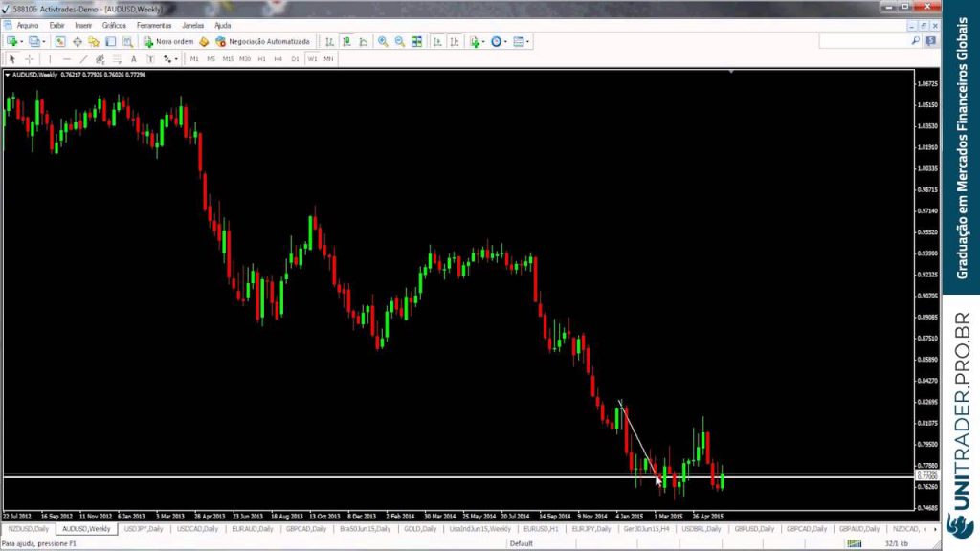Switch to the USDBRL,Daily chart tab
This screenshot has width=980, height=551.
(702, 529)
